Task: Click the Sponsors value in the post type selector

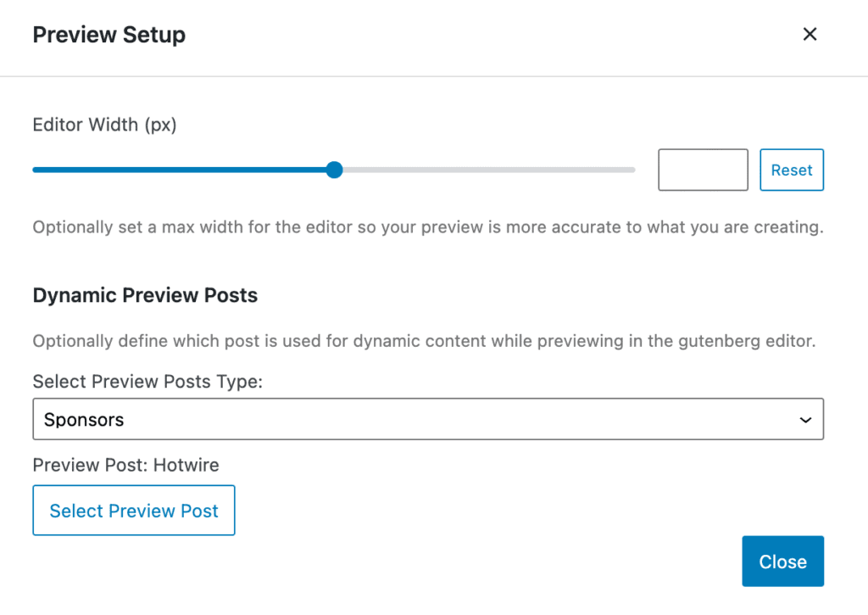Action: (84, 420)
